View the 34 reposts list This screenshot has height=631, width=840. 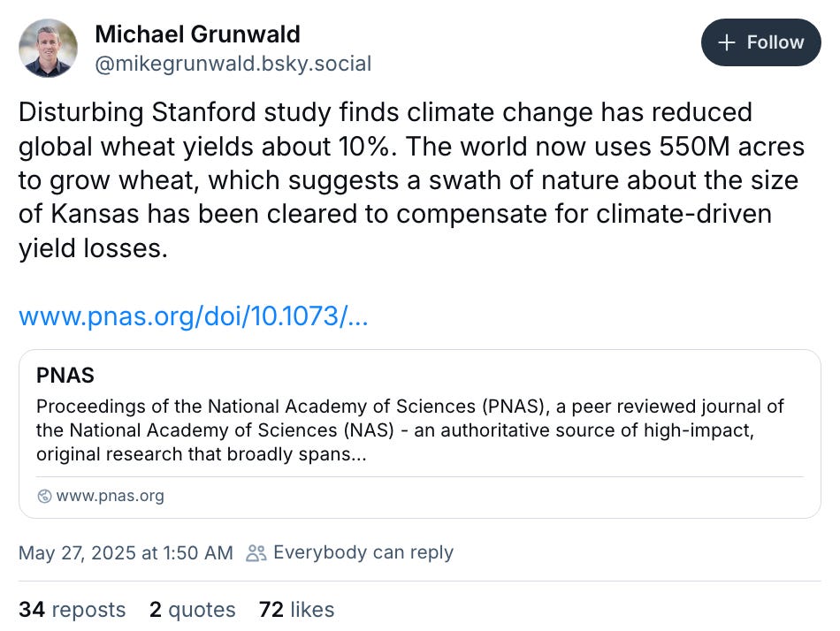coord(73,610)
